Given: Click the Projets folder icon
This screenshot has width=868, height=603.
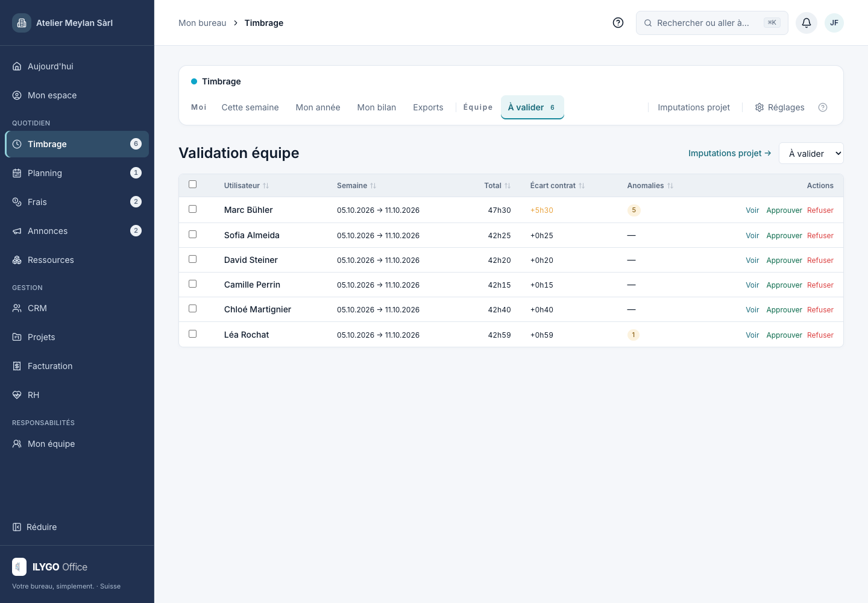Looking at the screenshot, I should pos(17,337).
